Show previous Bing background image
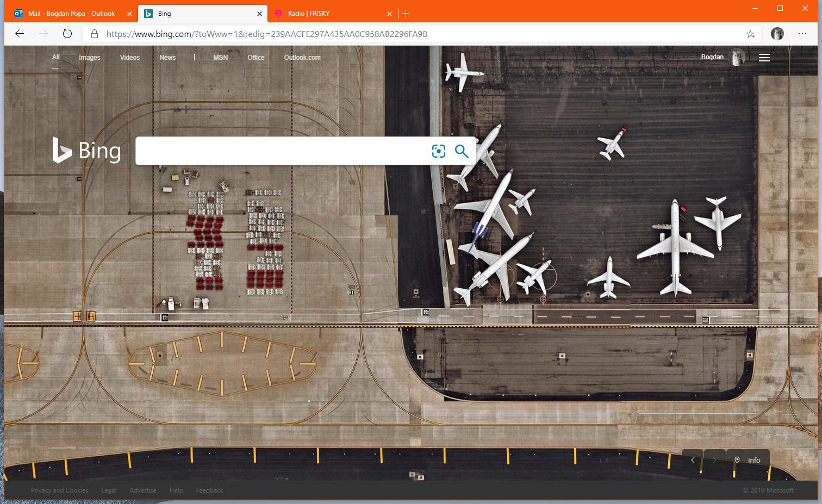Image resolution: width=822 pixels, height=504 pixels. click(x=693, y=460)
